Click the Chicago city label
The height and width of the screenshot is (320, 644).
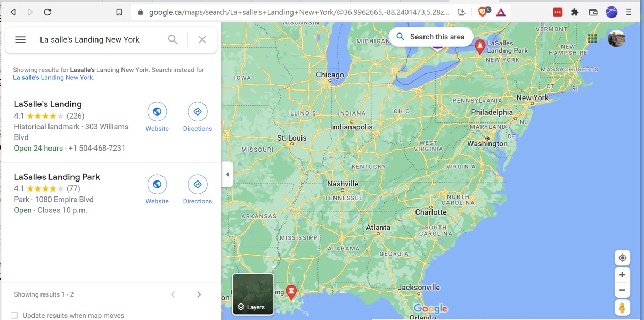(x=330, y=75)
